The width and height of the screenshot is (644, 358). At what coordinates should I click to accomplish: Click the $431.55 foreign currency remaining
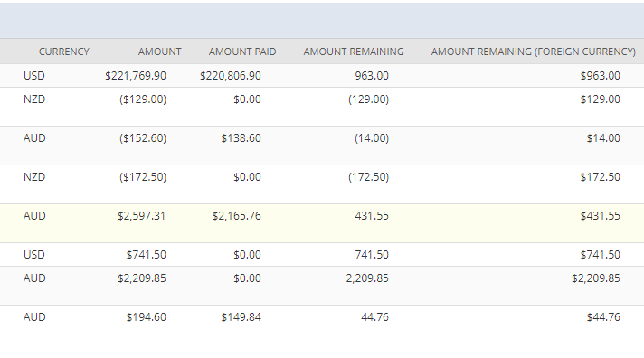[600, 216]
